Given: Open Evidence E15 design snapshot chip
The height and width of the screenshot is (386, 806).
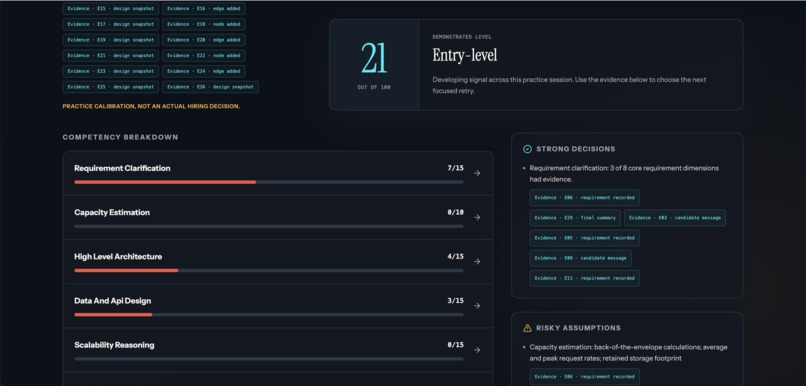Looking at the screenshot, I should (111, 9).
